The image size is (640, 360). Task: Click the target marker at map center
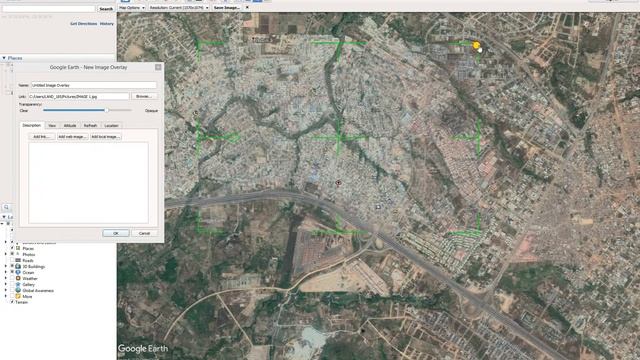338,183
